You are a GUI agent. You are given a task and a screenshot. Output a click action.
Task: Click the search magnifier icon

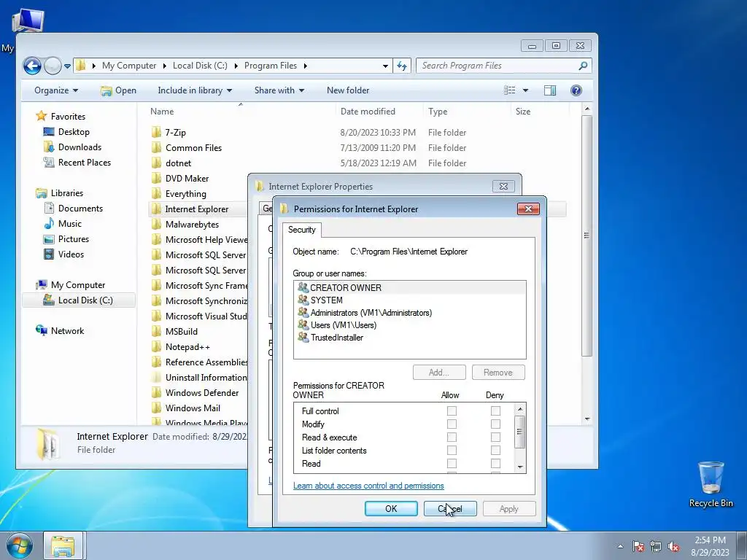click(583, 66)
